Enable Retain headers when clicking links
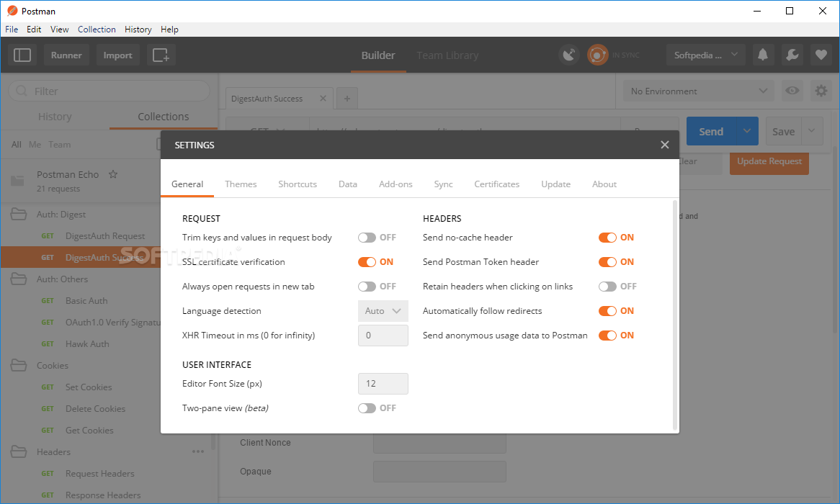The width and height of the screenshot is (840, 504). [607, 287]
